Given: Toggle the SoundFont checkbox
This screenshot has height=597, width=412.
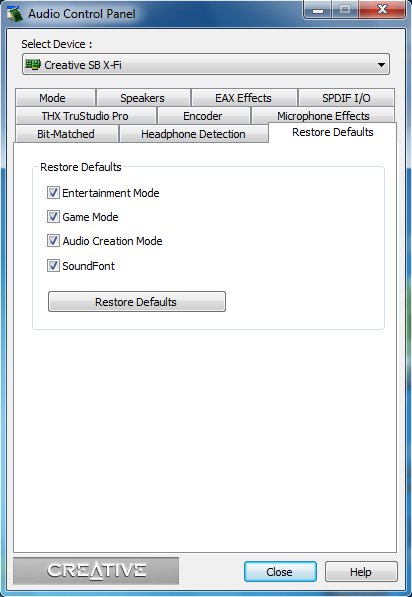Looking at the screenshot, I should (x=53, y=265).
